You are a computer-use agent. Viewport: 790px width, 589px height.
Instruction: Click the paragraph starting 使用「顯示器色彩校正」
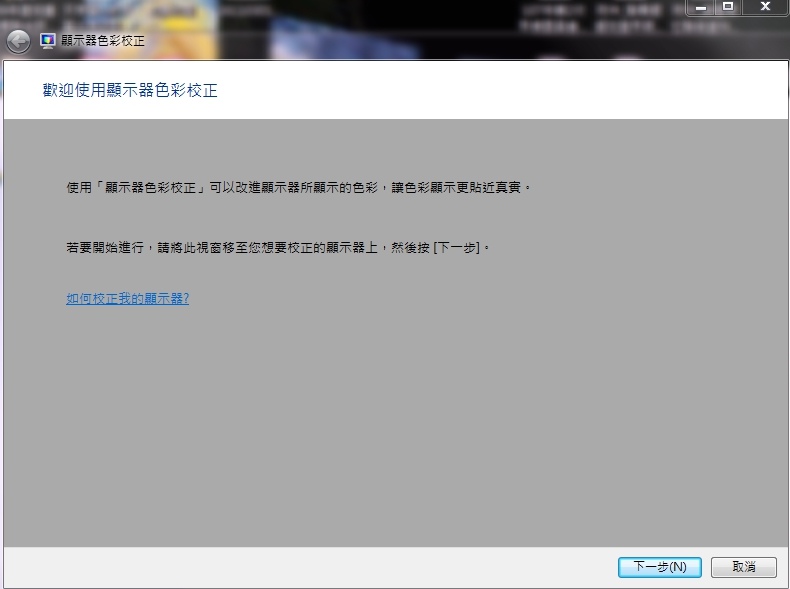(x=299, y=187)
